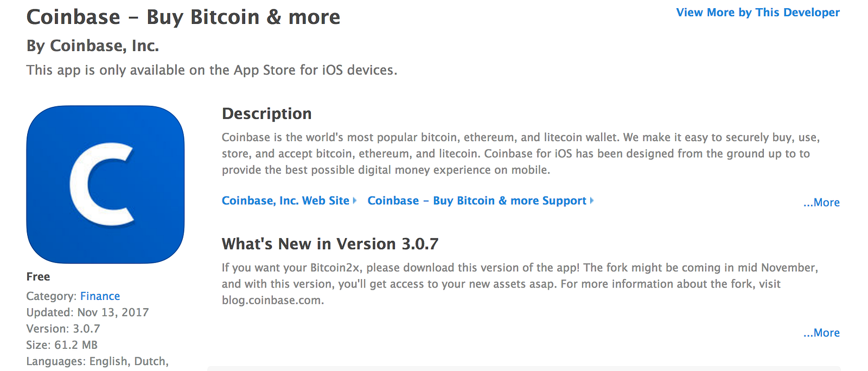Click the Description section heading
Image resolution: width=868 pixels, height=371 pixels.
pyautogui.click(x=266, y=113)
